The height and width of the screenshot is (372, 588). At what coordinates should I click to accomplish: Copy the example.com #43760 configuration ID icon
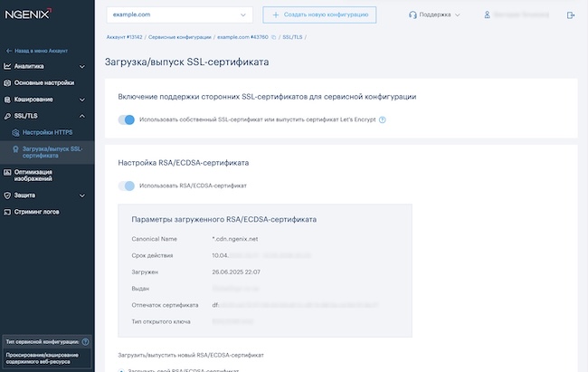(274, 37)
